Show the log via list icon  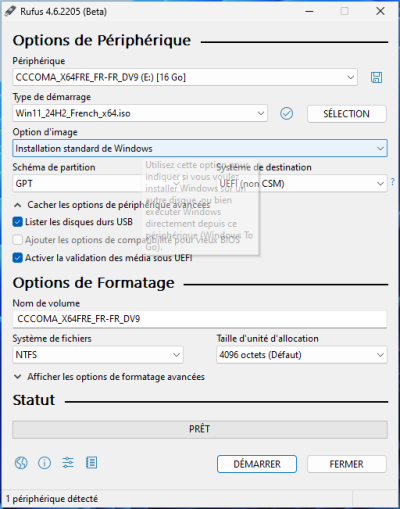pos(91,463)
